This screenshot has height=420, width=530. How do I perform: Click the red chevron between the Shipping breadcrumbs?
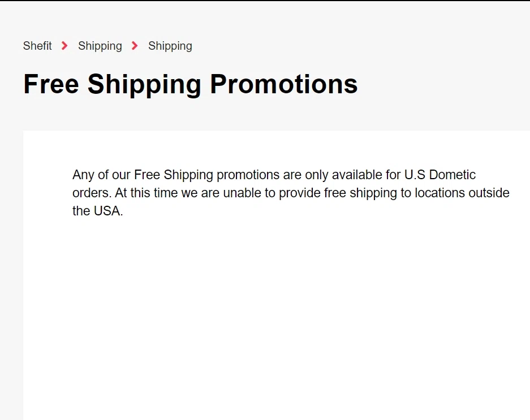(135, 46)
